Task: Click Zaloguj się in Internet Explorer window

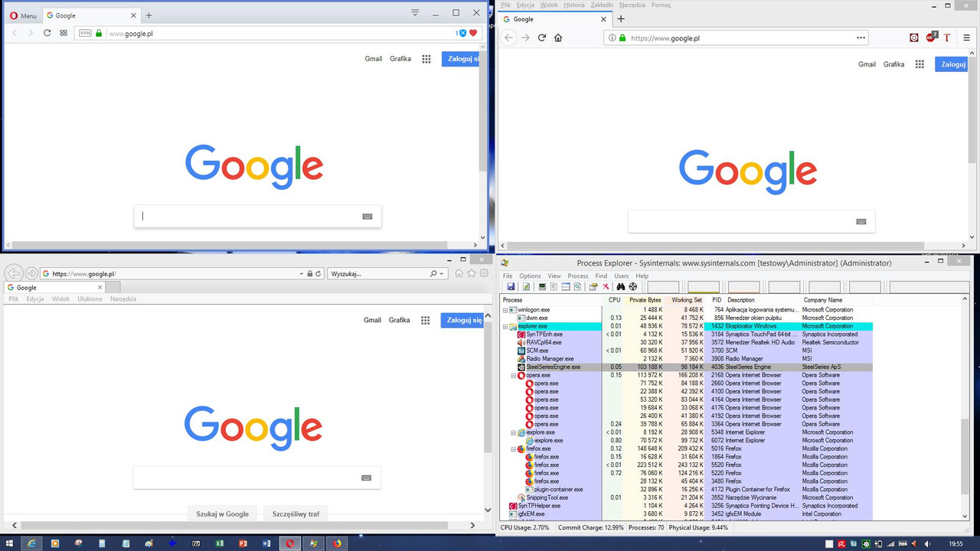Action: [463, 320]
